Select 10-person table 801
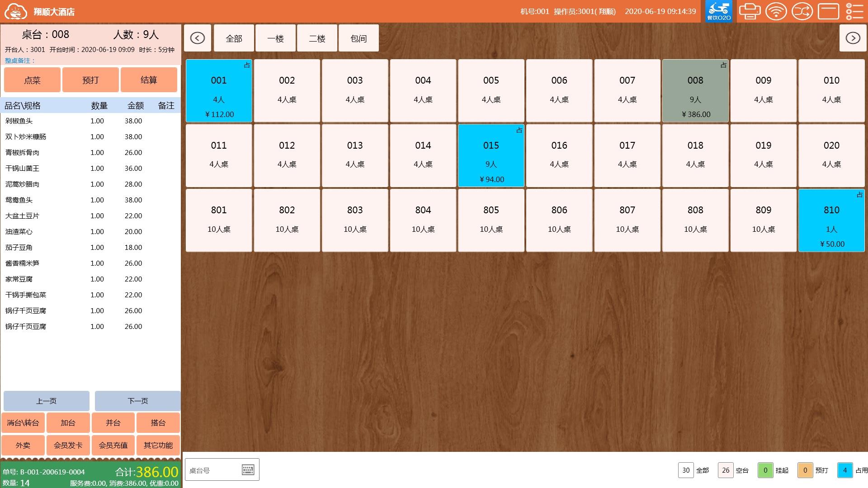This screenshot has height=488, width=868. pos(219,221)
